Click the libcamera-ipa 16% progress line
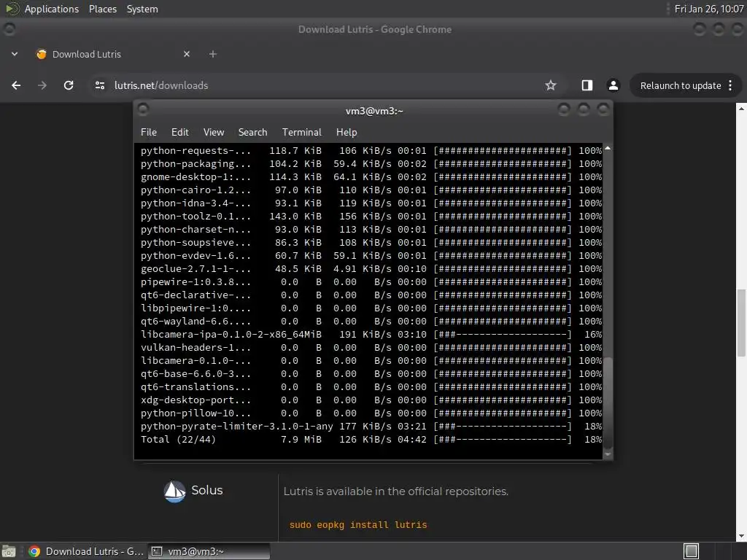 point(371,334)
